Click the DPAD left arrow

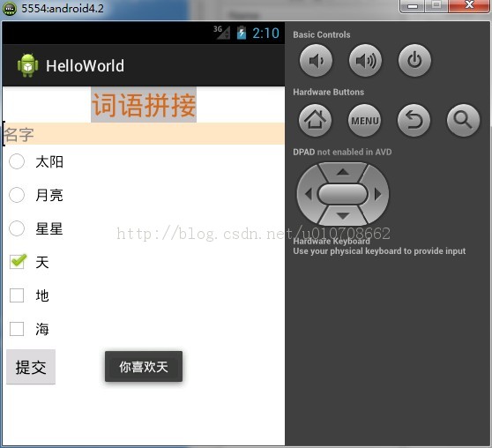click(x=308, y=194)
